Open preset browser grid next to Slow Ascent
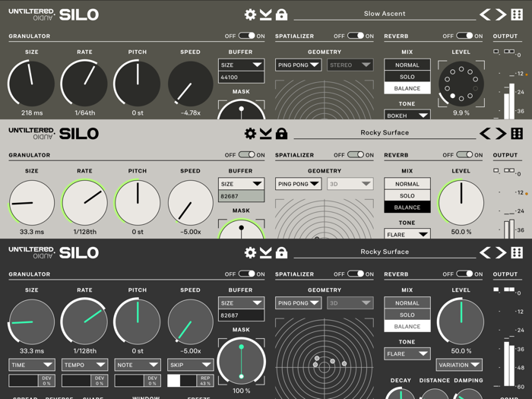 [517, 14]
